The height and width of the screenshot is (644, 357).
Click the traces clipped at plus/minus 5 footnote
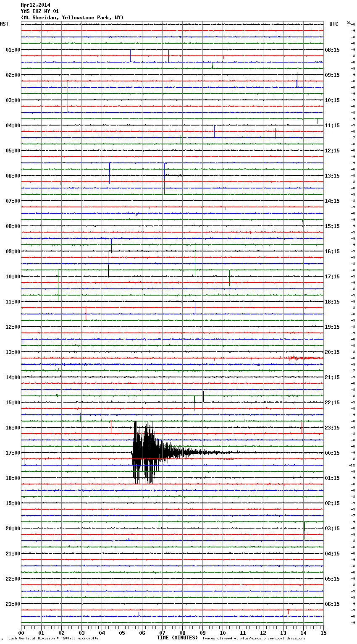point(254,639)
